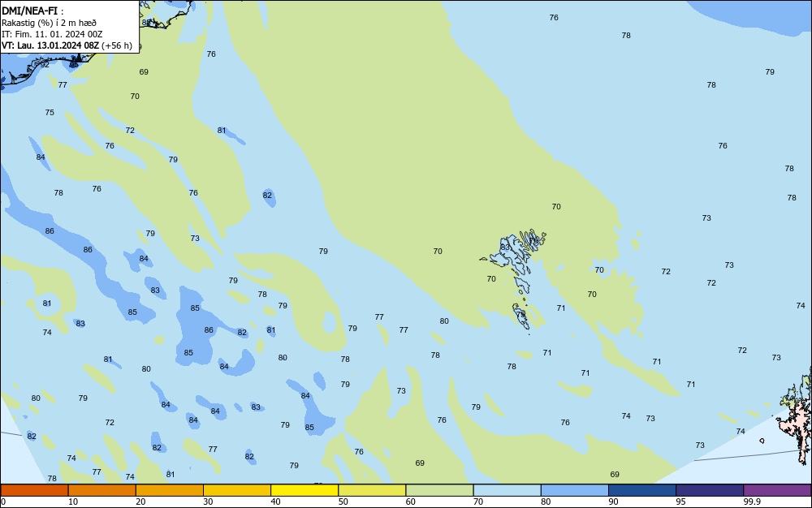Click the "10" tick label on the legend

73,502
